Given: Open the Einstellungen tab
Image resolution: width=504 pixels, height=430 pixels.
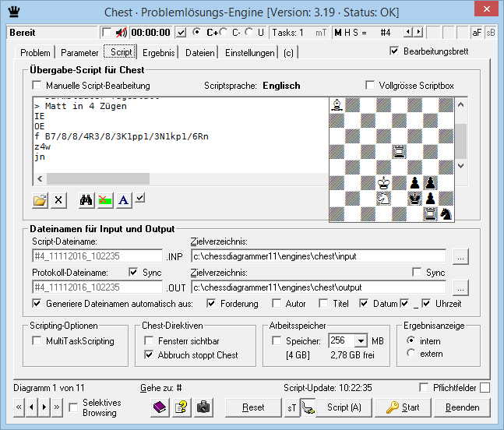Looking at the screenshot, I should tap(250, 52).
